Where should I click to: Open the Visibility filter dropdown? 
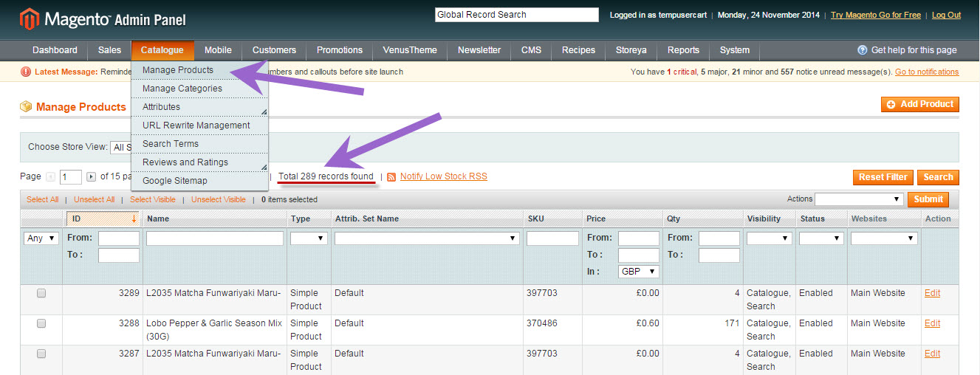point(770,238)
